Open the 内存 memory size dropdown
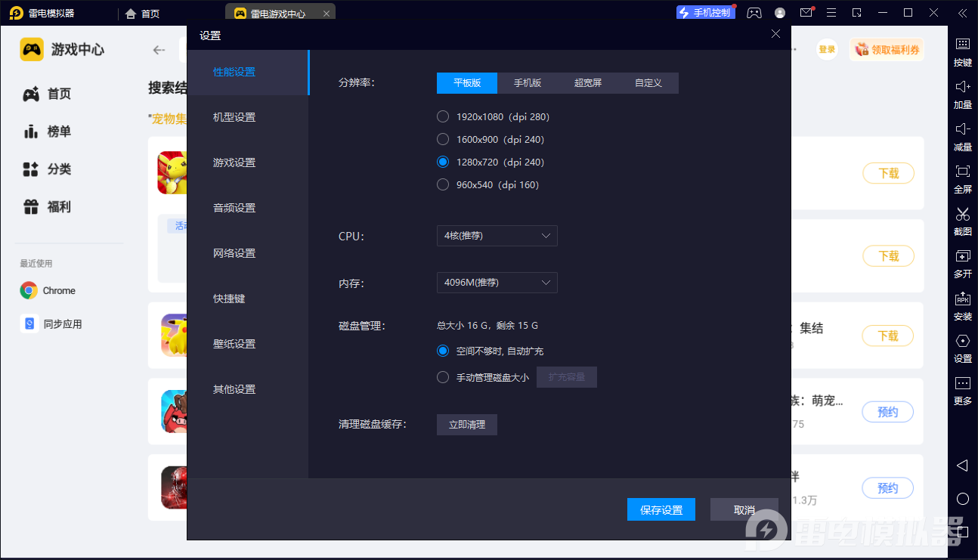The height and width of the screenshot is (560, 978). pyautogui.click(x=497, y=283)
